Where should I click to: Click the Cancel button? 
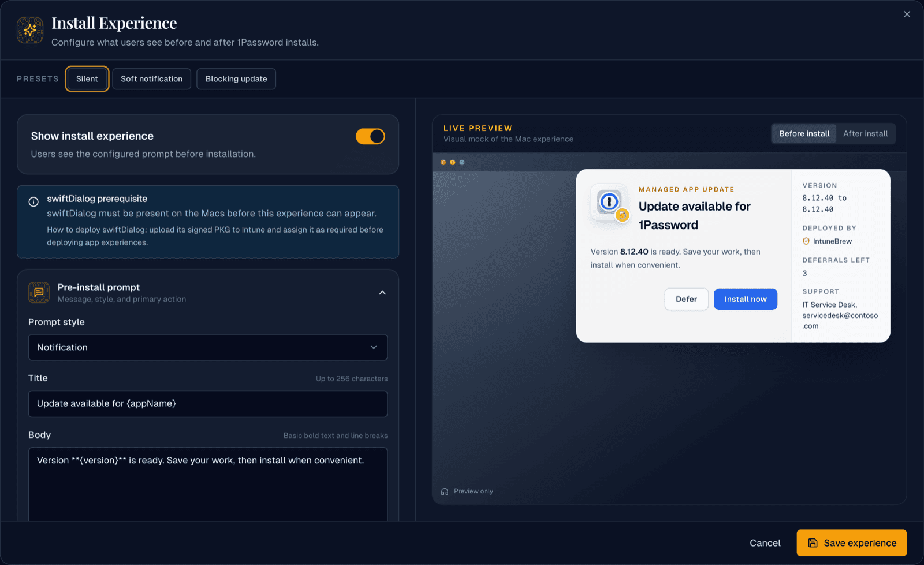(765, 543)
